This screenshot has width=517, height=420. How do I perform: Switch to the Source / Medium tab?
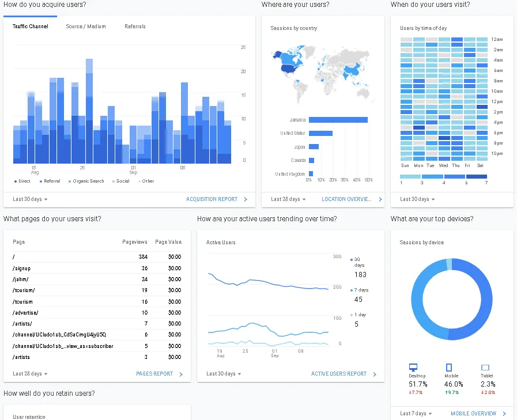point(86,27)
